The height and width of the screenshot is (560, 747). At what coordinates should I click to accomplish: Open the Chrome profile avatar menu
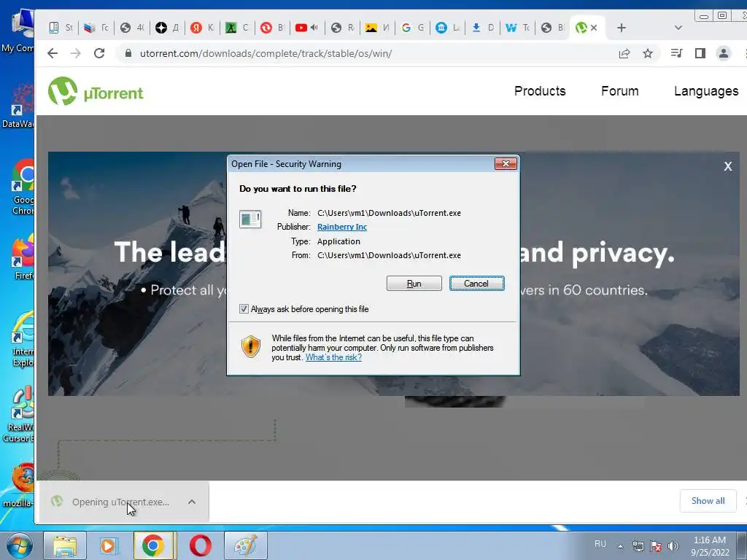(x=723, y=53)
